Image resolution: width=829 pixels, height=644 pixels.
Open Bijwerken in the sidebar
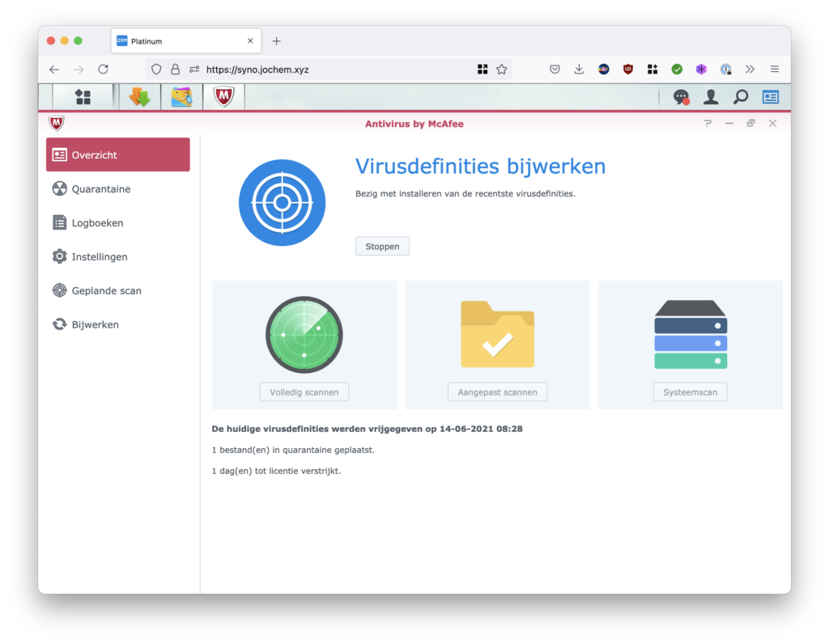(118, 324)
